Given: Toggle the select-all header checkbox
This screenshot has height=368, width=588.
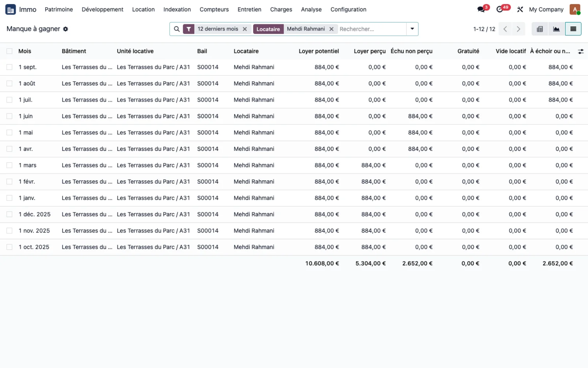Looking at the screenshot, I should pos(10,51).
